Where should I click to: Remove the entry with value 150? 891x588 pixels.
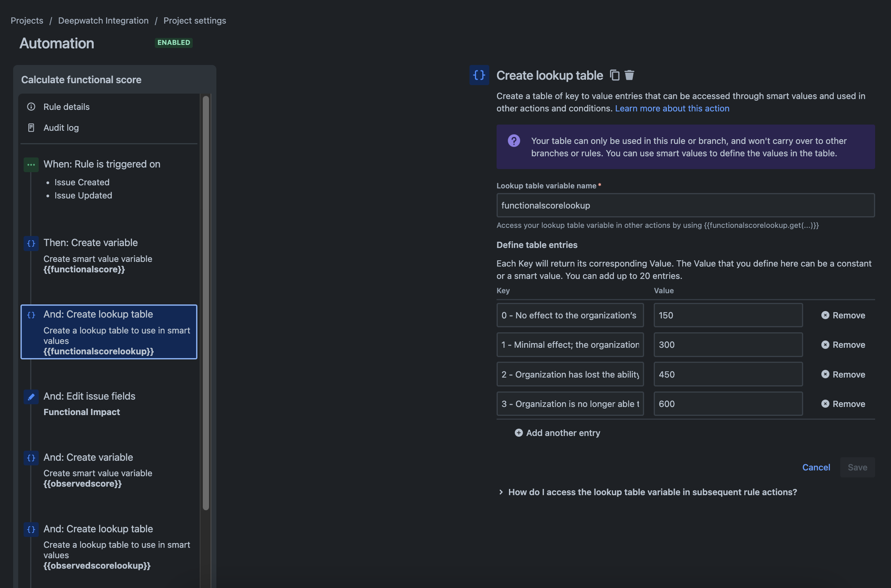tap(843, 315)
